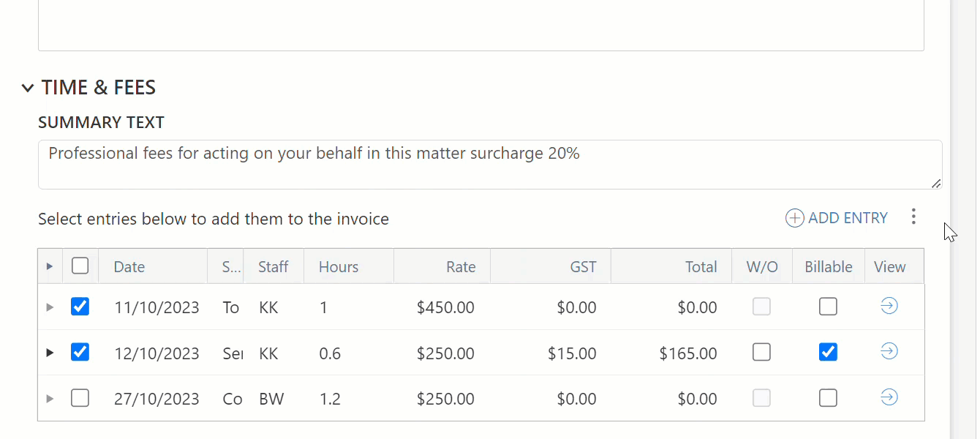Uncheck the 11/10/2023 entry selection checkbox
The width and height of the screenshot is (980, 439).
(x=80, y=307)
